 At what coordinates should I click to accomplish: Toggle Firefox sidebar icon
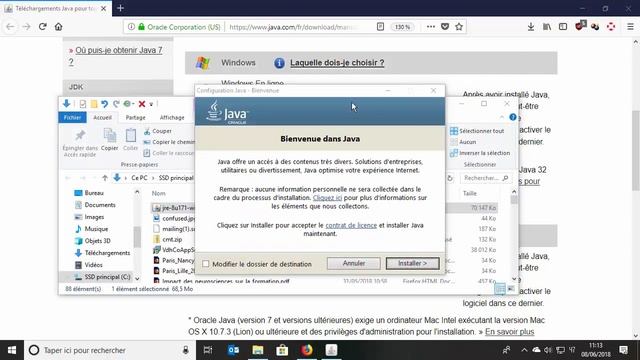[563, 27]
